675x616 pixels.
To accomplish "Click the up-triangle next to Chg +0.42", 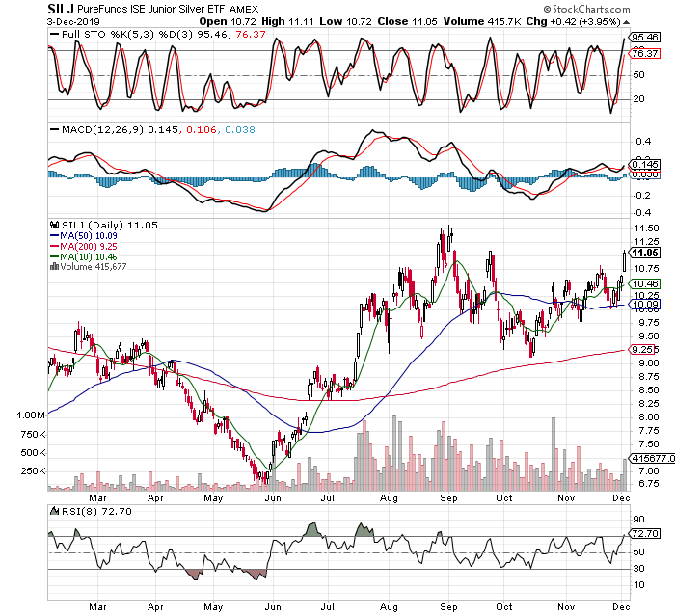I will 626,22.
